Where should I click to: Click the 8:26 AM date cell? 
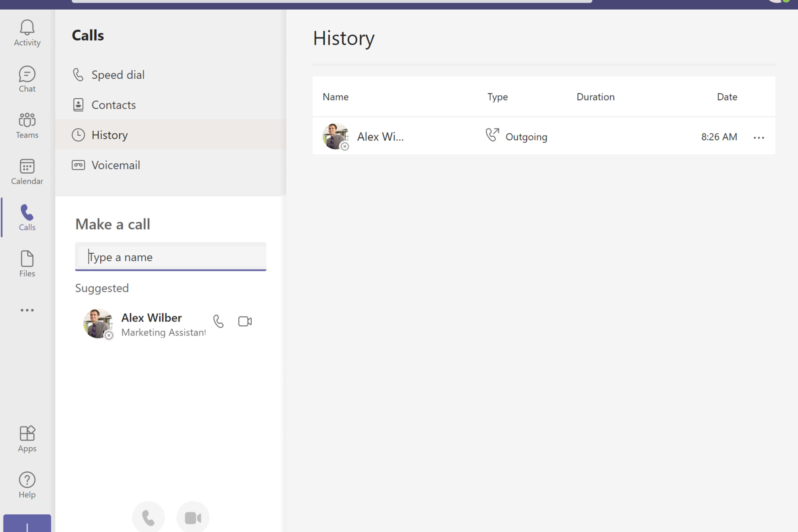pos(719,137)
